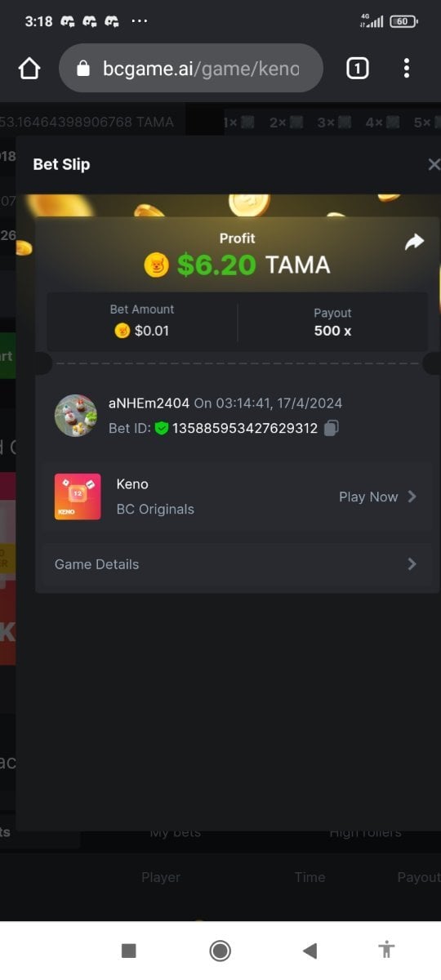The width and height of the screenshot is (441, 980).
Task: Select the aNHEm2404 username
Action: (149, 403)
